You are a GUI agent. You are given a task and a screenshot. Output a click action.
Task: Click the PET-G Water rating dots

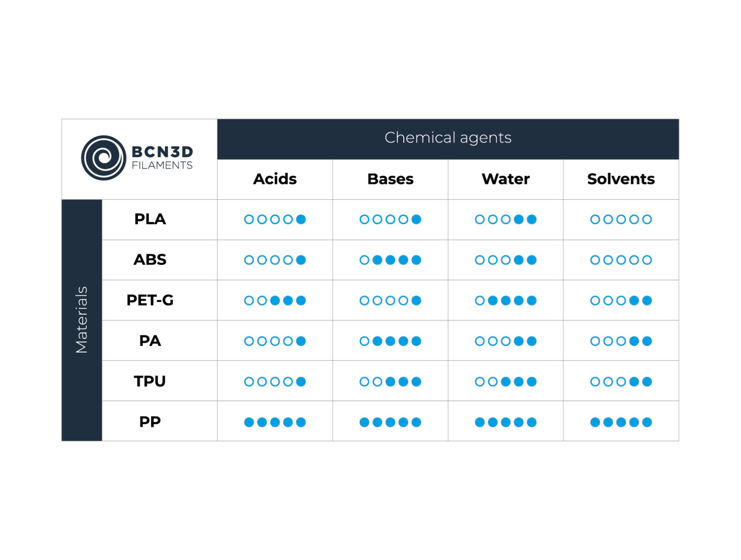506,301
